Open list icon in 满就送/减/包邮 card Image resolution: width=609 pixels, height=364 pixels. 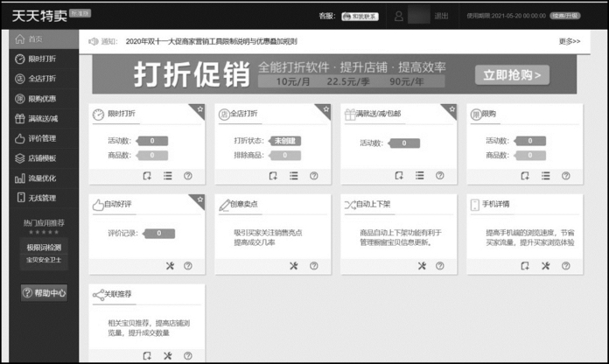tap(419, 176)
